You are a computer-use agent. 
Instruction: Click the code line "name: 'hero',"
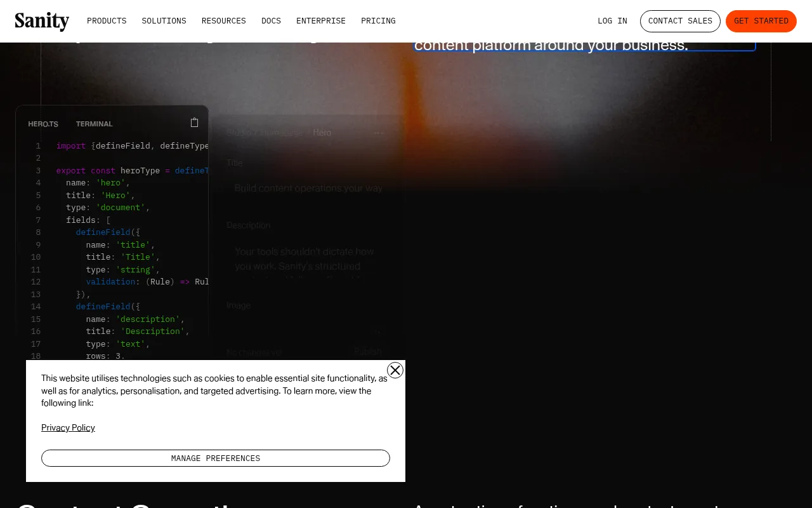click(98, 183)
